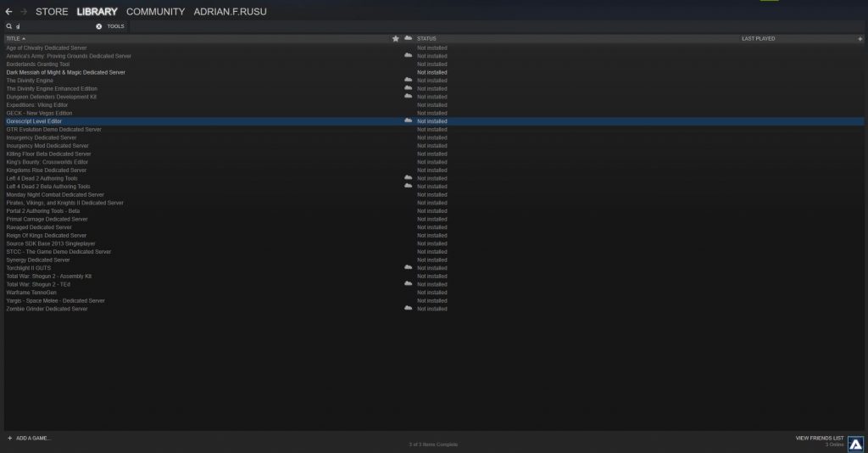Screen dimensions: 868x453
Task: Select Portal 2 Authoring Tools - Beta
Action: (x=42, y=211)
